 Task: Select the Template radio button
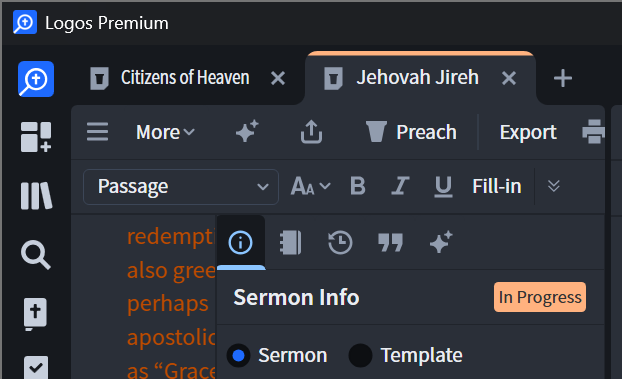coord(360,355)
